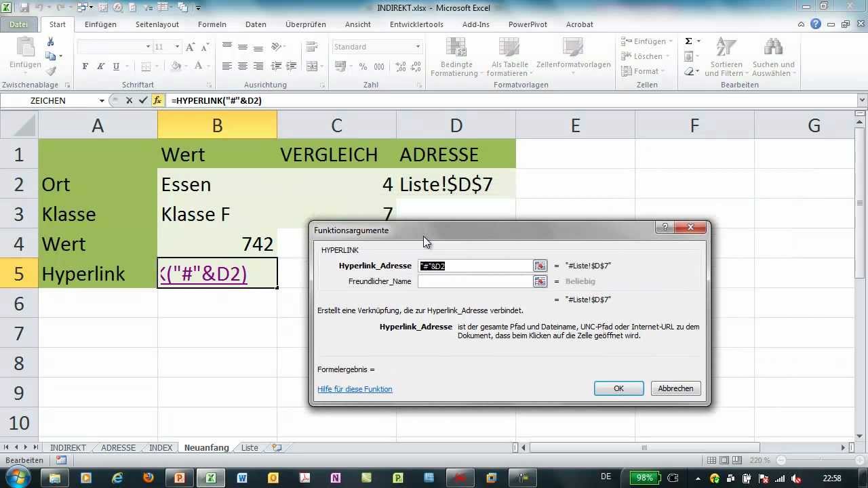Open Einfügen cells dropdown in Zellen group

point(646,41)
